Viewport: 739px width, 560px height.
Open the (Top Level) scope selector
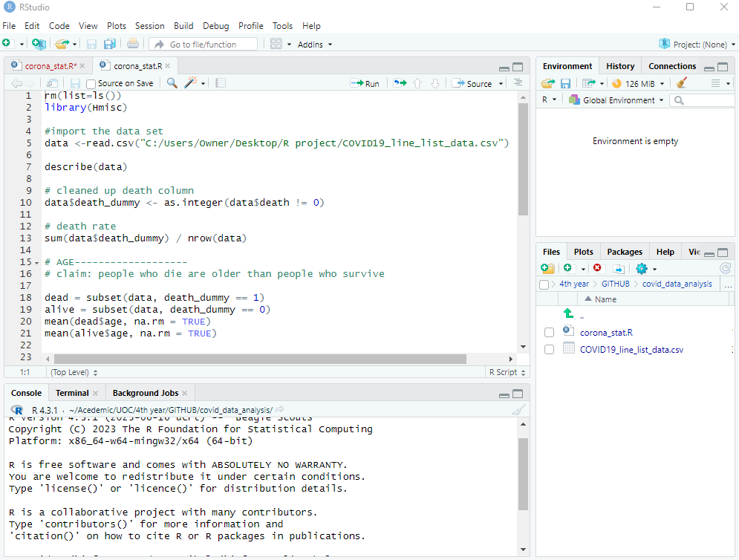pos(74,372)
